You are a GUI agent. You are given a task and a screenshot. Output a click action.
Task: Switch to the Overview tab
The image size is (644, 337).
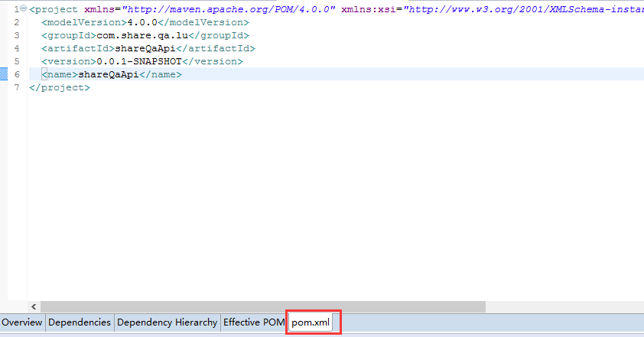coord(21,322)
